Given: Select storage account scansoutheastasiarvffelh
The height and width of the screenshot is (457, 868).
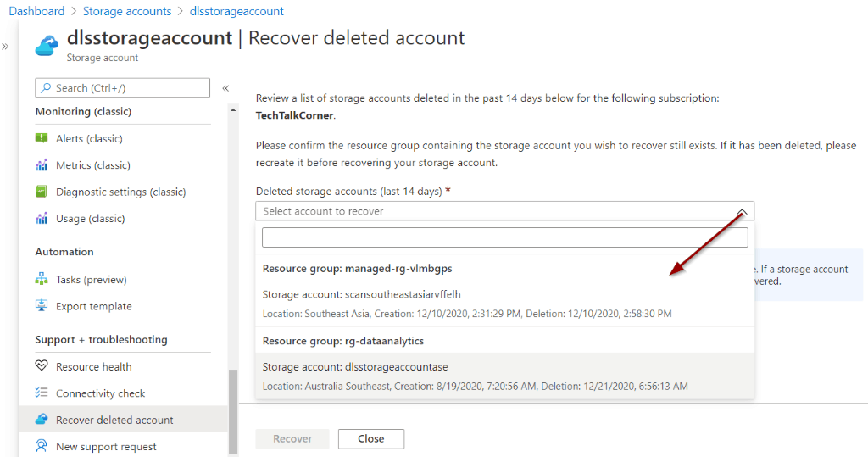Looking at the screenshot, I should click(505, 304).
